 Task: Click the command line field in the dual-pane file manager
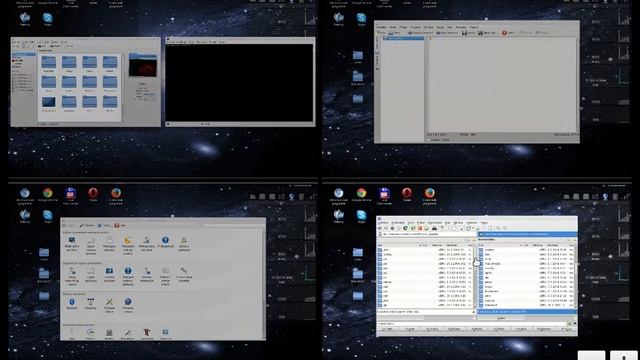(x=473, y=324)
